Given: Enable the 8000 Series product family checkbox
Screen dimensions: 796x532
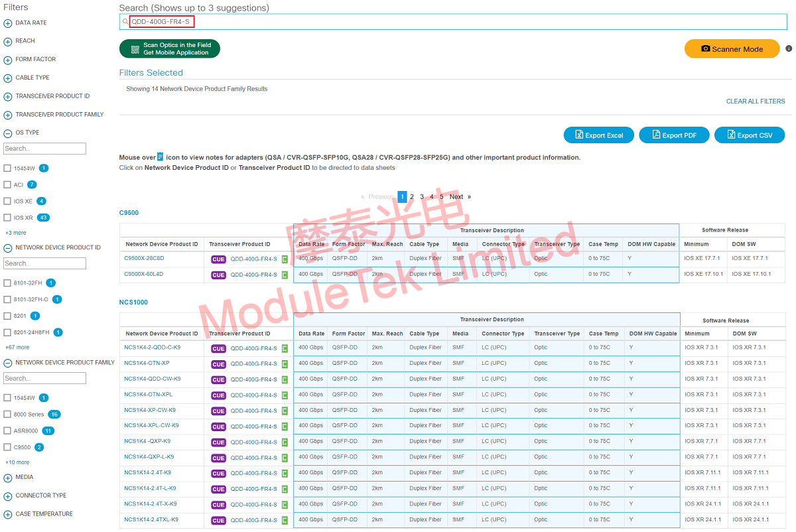Looking at the screenshot, I should click(x=6, y=414).
